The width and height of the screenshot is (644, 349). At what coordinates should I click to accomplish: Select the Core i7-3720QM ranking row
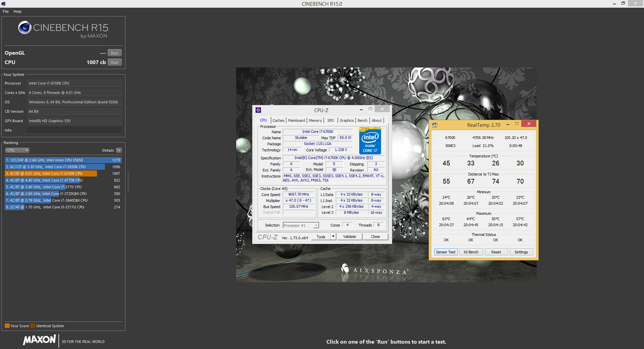click(x=63, y=194)
